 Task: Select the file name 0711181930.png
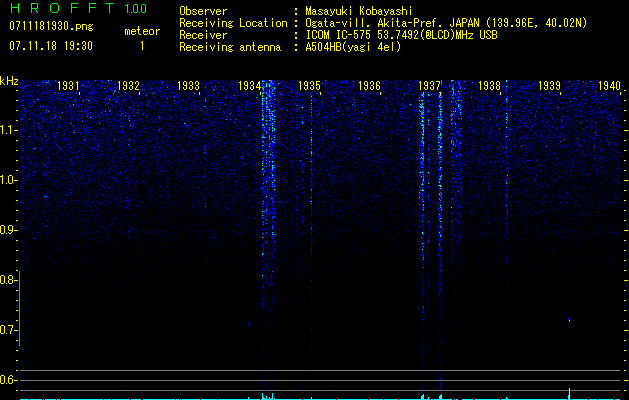pos(51,27)
